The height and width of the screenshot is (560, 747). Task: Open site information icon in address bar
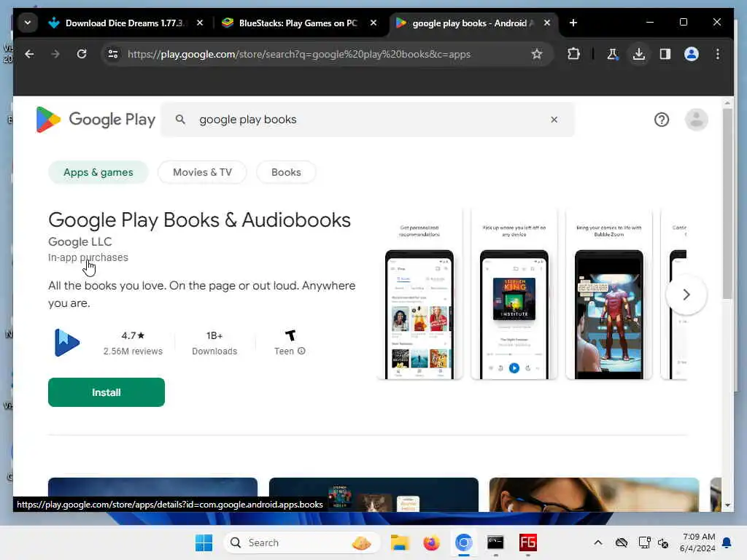pos(113,54)
